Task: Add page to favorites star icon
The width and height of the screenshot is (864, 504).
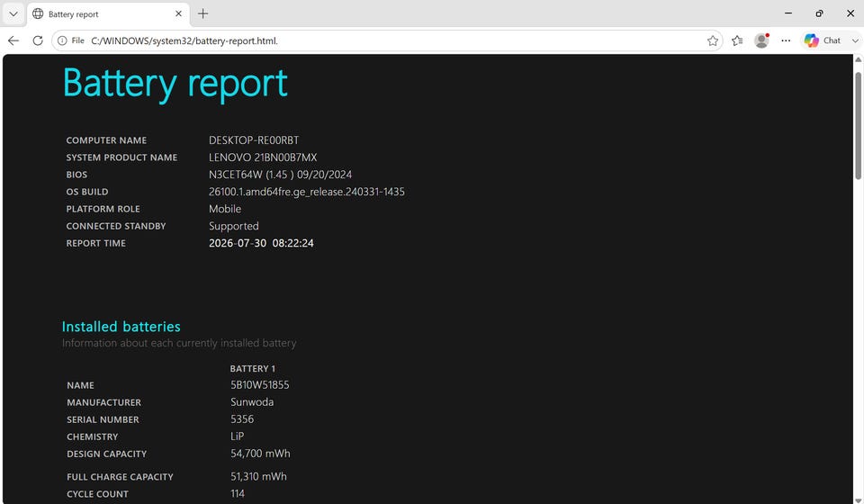Action: (713, 40)
